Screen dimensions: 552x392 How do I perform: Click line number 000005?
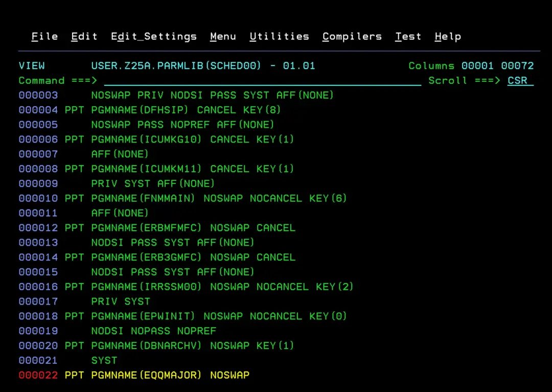[38, 125]
